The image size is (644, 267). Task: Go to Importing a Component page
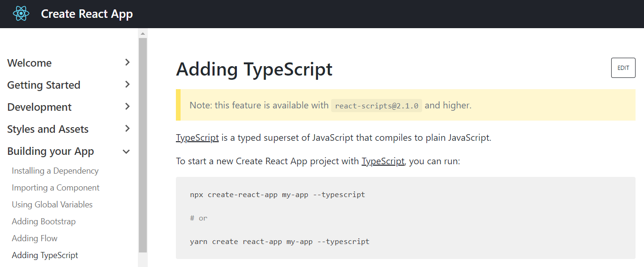[x=56, y=188]
